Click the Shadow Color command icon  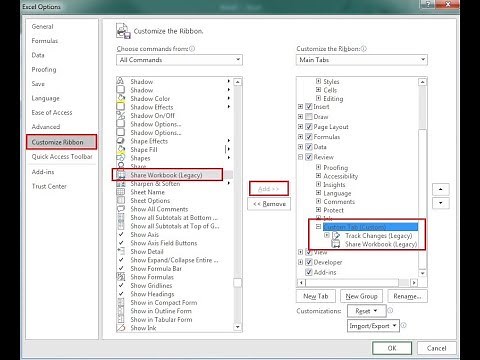[x=121, y=98]
